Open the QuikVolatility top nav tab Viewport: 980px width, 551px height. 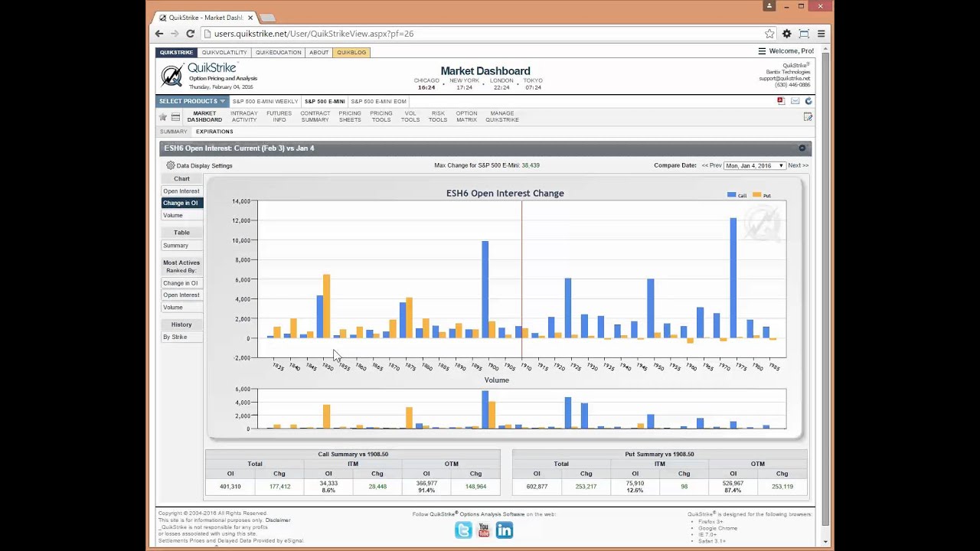pyautogui.click(x=224, y=52)
